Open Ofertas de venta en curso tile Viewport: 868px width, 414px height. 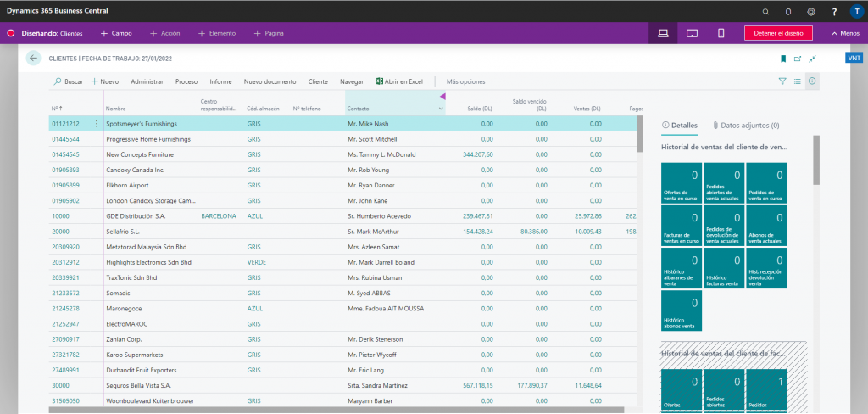click(x=682, y=183)
